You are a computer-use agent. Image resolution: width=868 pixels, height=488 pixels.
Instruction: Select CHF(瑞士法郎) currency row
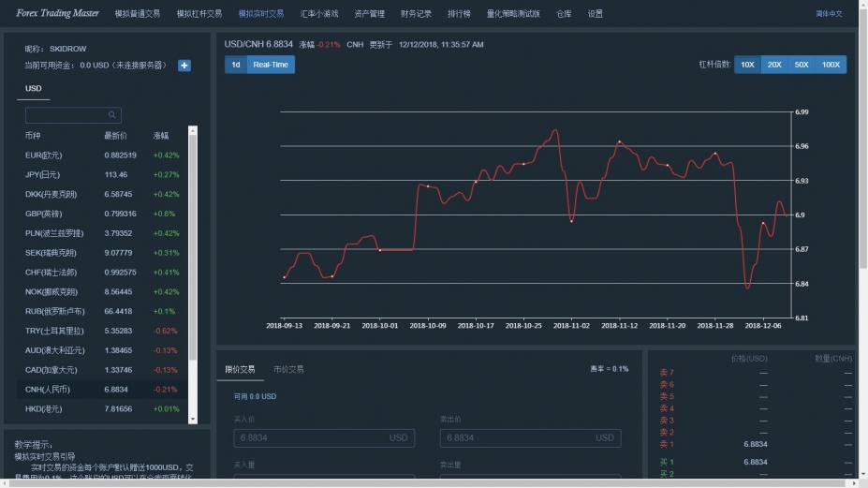pyautogui.click(x=102, y=273)
